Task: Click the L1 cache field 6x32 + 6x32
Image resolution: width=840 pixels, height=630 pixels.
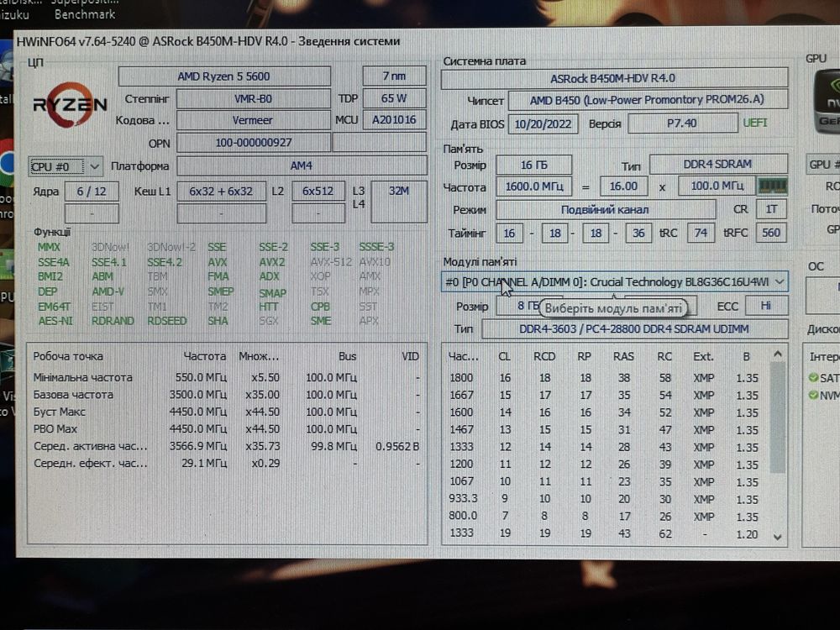Action: pos(221,192)
